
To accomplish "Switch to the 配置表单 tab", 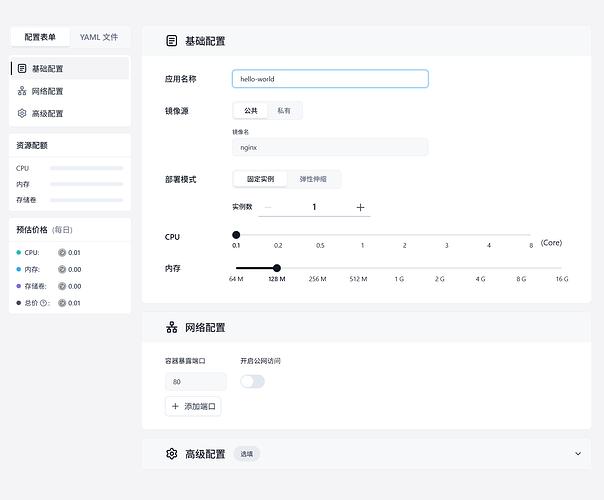I will [x=41, y=37].
